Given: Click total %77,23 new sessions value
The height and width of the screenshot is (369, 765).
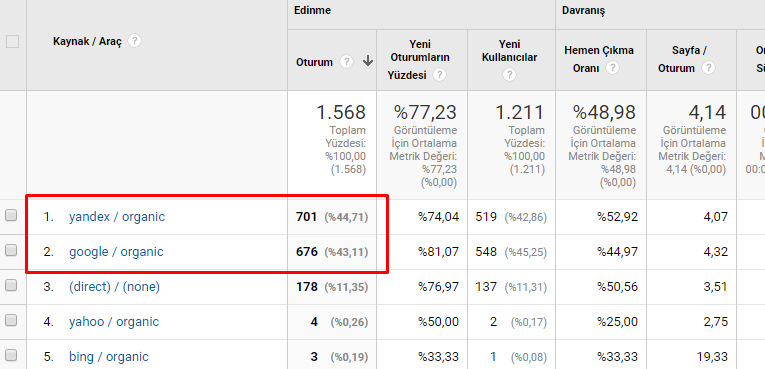Looking at the screenshot, I should (425, 113).
